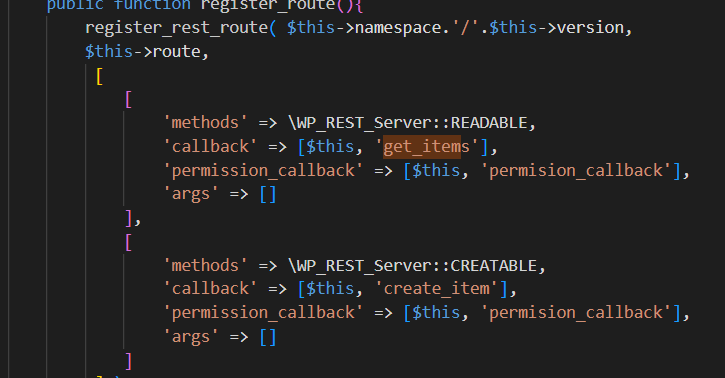Image resolution: width=725 pixels, height=378 pixels.
Task: Click 'methods' key in CREATABLE block
Action: (x=205, y=266)
